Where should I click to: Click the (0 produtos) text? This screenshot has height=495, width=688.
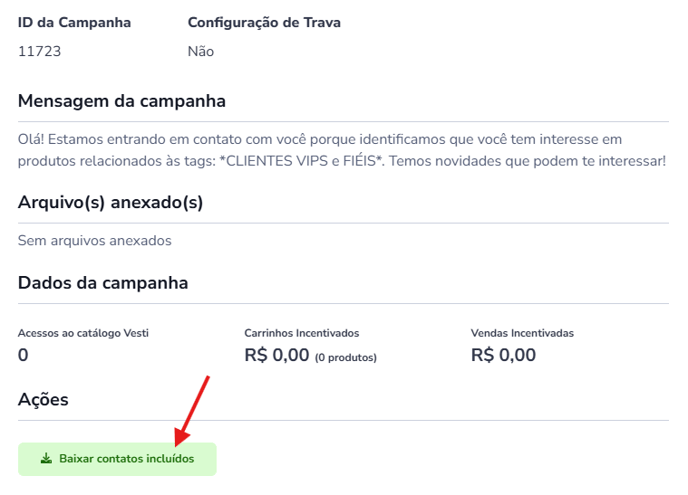coord(346,358)
